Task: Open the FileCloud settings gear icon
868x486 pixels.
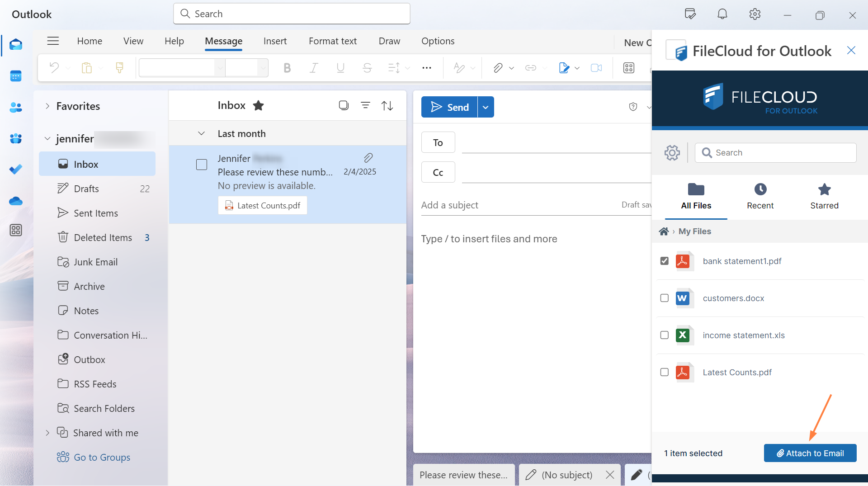Action: (672, 153)
